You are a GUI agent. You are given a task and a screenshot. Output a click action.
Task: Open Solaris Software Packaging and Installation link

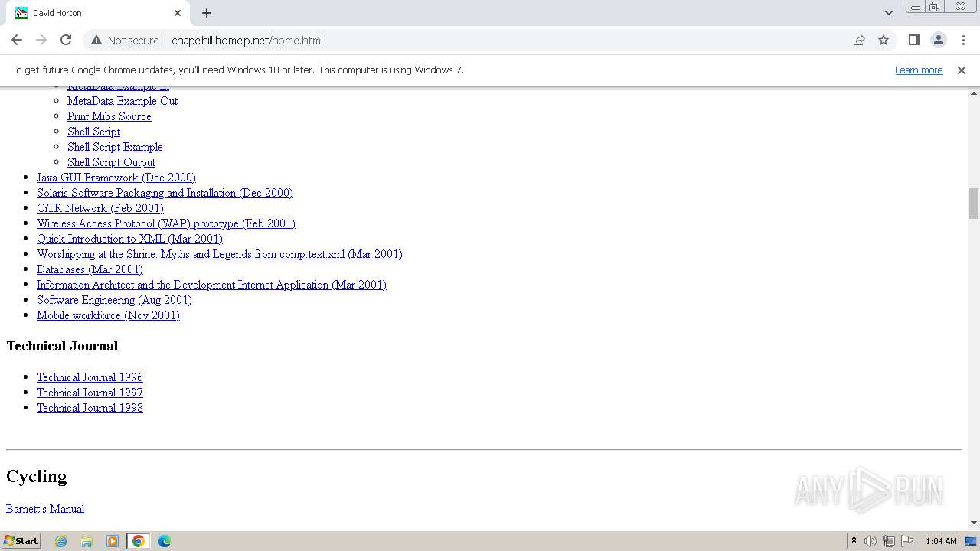click(x=165, y=193)
